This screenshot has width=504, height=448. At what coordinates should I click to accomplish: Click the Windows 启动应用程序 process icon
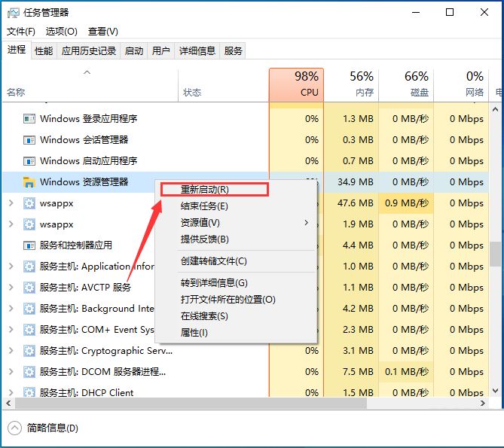click(x=29, y=161)
